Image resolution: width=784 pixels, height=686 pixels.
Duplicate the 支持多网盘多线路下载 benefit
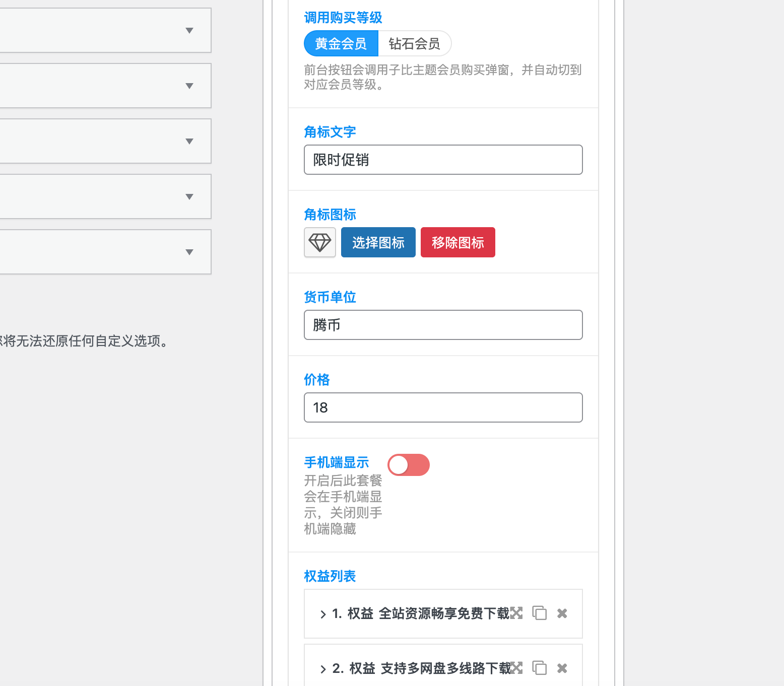[x=540, y=668]
